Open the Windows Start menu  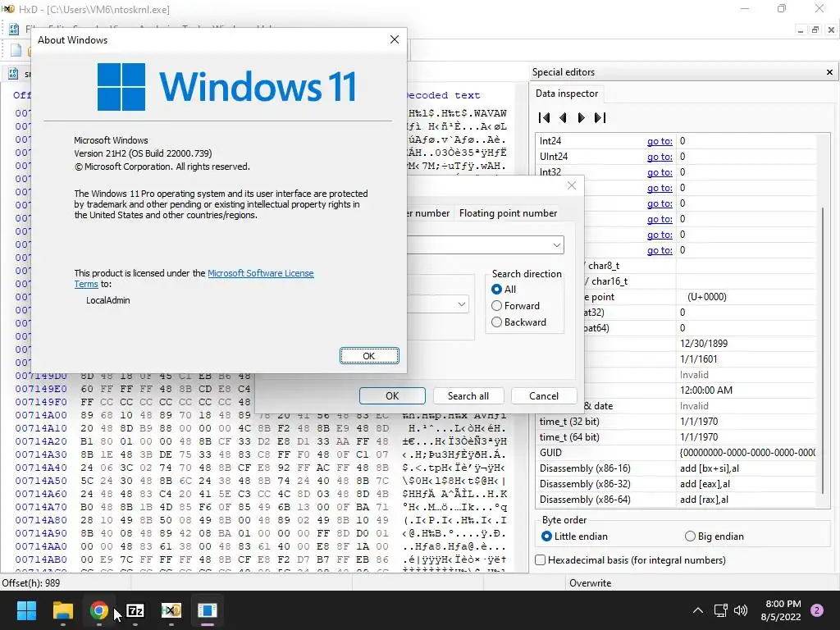tap(26, 610)
